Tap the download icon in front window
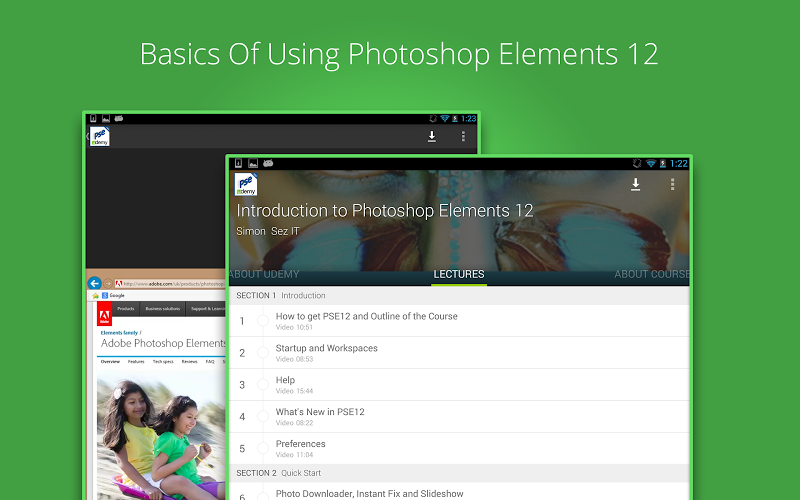The image size is (800, 500). click(x=635, y=184)
